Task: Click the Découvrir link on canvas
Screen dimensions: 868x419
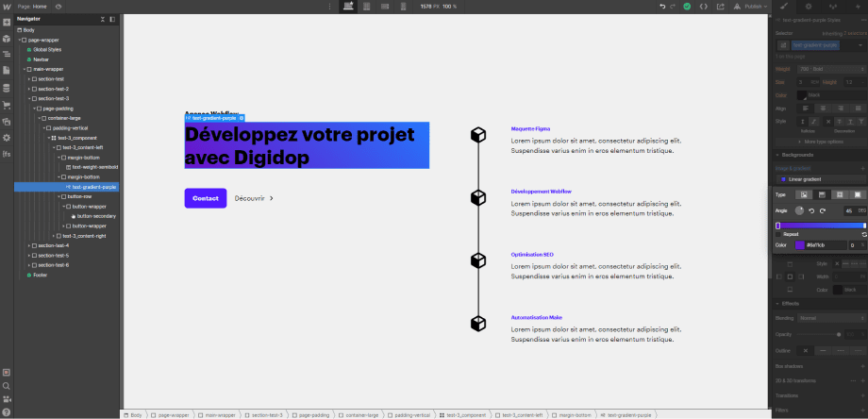Action: (254, 198)
